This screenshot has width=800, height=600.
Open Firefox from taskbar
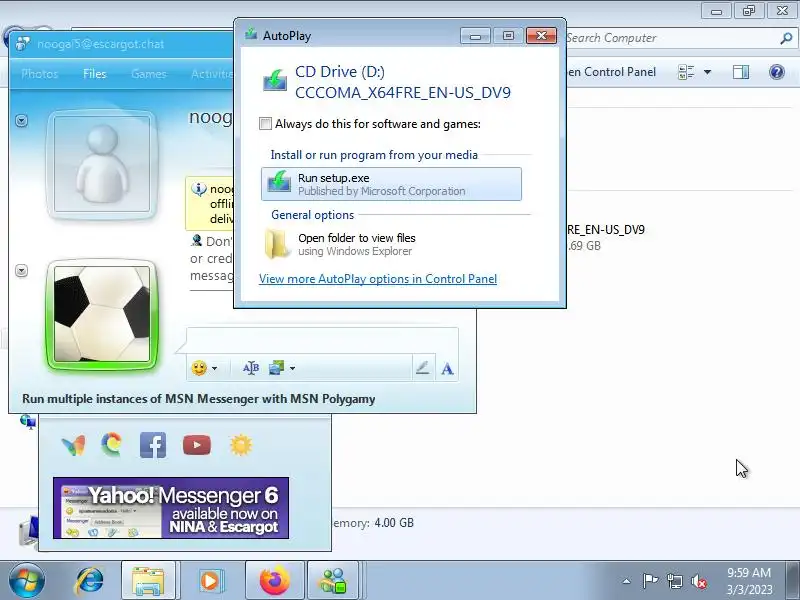274,581
